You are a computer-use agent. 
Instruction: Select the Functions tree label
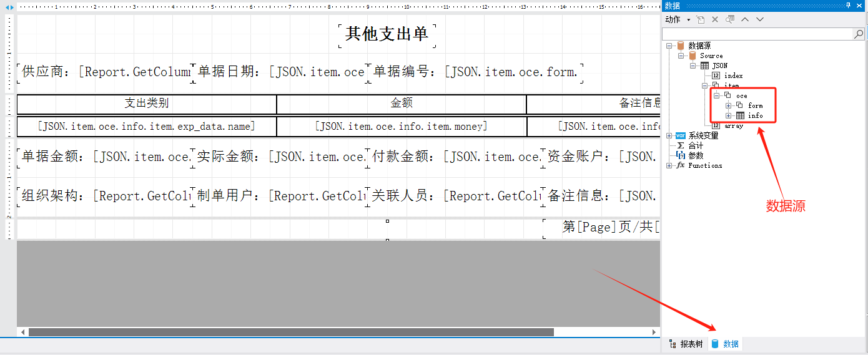tap(705, 165)
